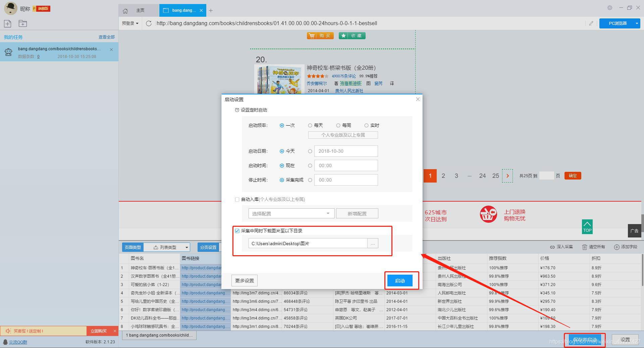Close the bang.dang... tab
This screenshot has height=348, width=644.
coord(201,10)
